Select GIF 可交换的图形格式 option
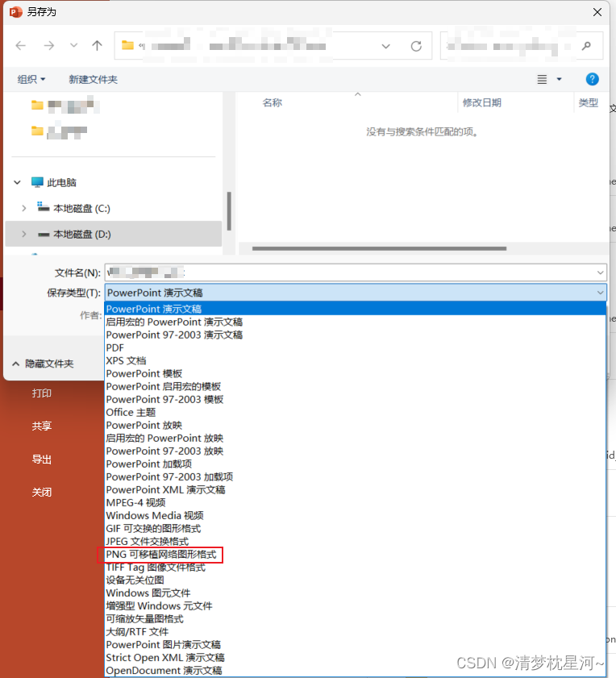Viewport: 616px width, 678px height. pos(355,528)
